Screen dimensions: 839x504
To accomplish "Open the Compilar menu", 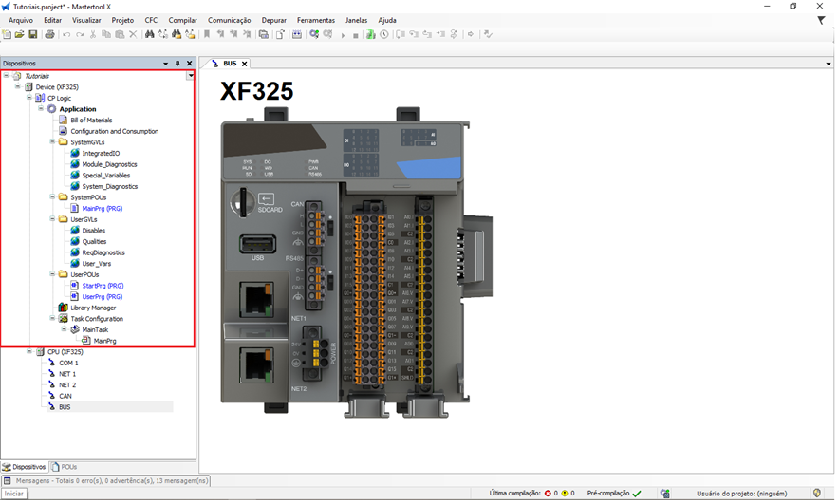I will pyautogui.click(x=182, y=20).
